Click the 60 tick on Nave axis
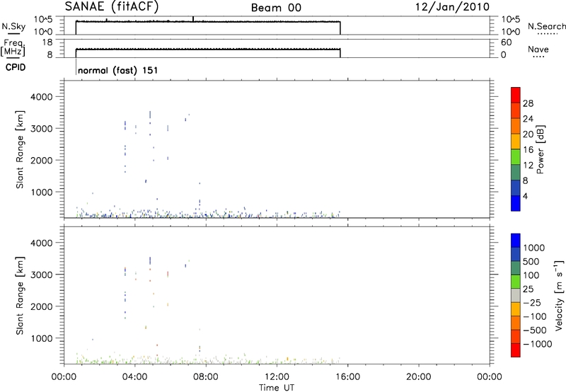This screenshot has width=566, height=392. point(506,42)
